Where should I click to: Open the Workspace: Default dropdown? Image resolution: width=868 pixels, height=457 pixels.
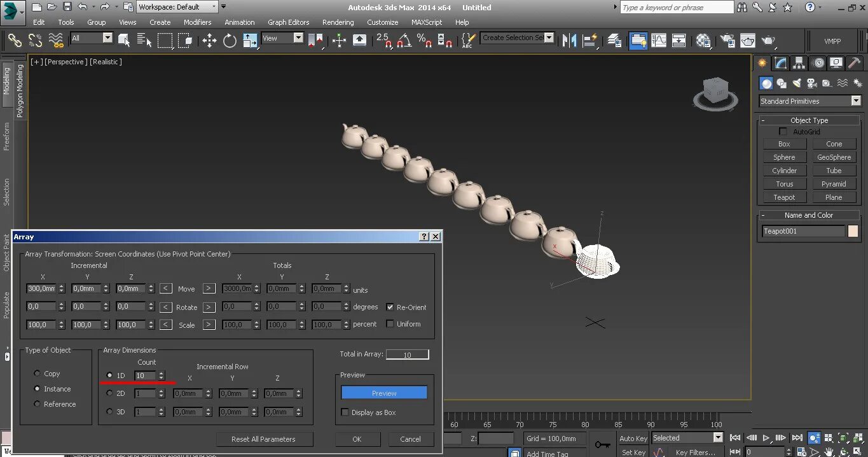177,7
